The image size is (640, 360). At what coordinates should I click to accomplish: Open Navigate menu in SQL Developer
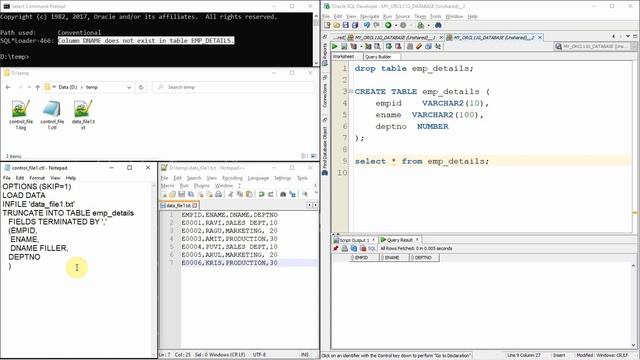click(x=370, y=16)
